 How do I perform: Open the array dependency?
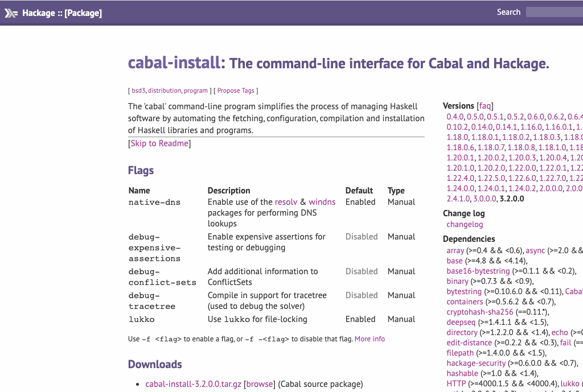coord(455,251)
